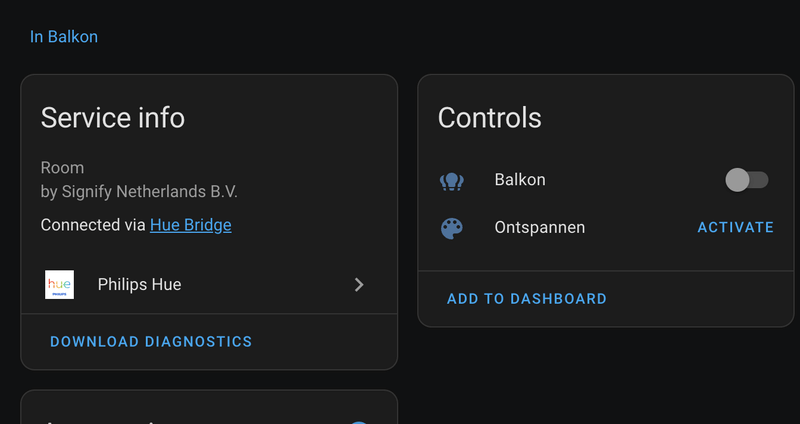Click the Philips Hue logo
The height and width of the screenshot is (424, 800).
[x=60, y=285]
